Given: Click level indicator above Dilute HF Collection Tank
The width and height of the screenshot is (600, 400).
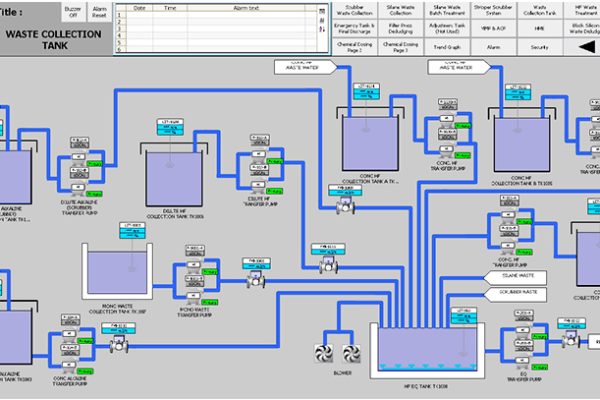Looking at the screenshot, I should tap(170, 127).
